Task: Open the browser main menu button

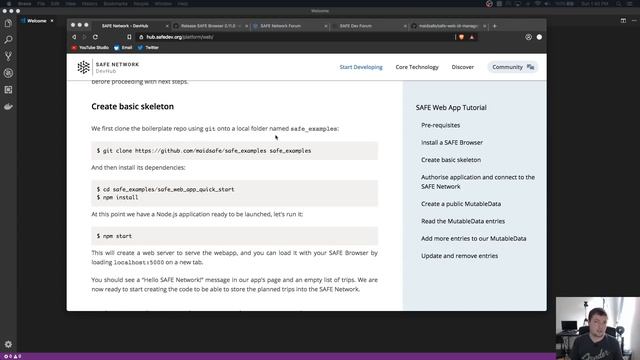Action: (x=539, y=37)
